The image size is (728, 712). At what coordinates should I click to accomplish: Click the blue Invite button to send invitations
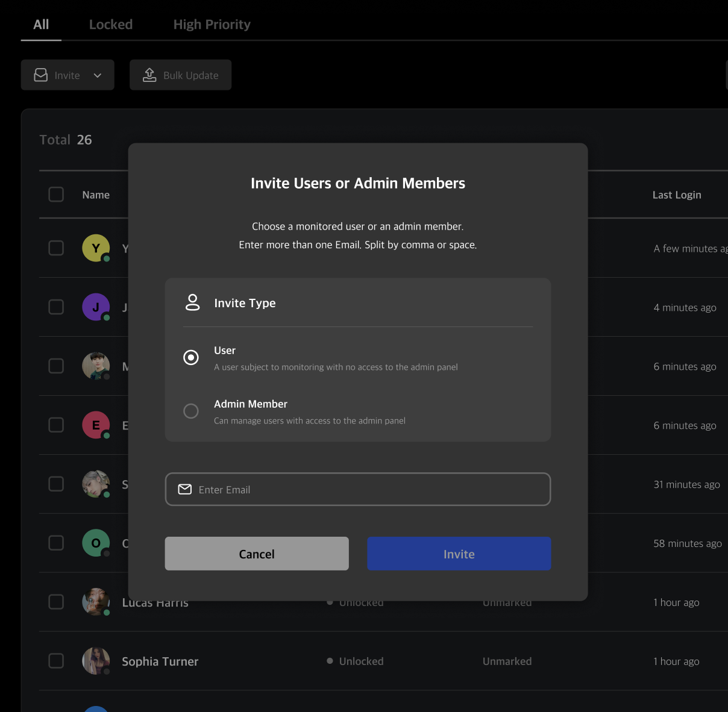459,554
